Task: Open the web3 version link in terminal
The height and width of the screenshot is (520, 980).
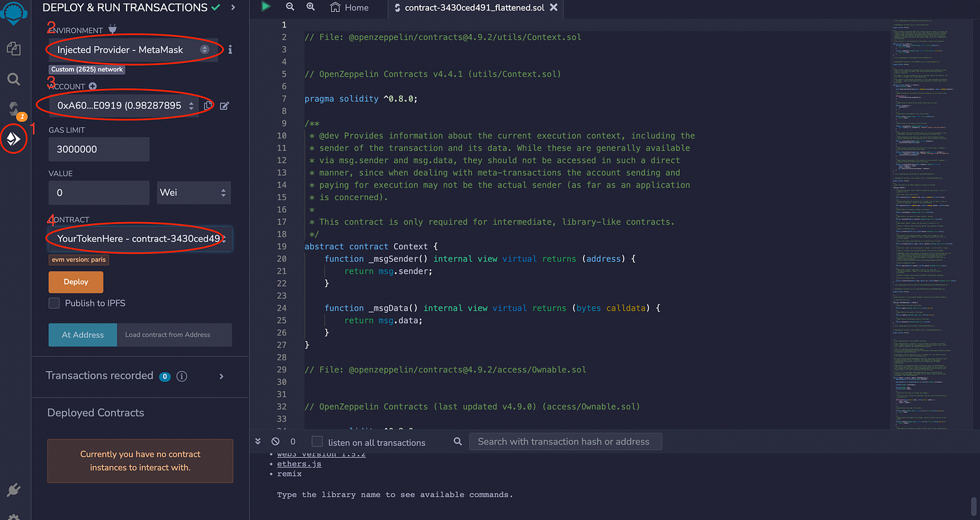Action: click(x=321, y=454)
